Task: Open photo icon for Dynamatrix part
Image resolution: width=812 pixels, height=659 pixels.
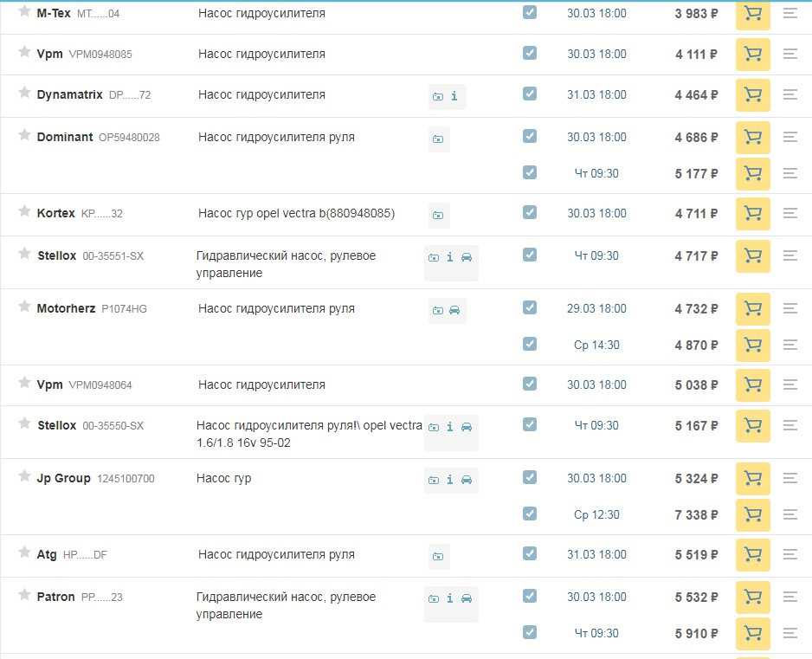Action: point(438,96)
